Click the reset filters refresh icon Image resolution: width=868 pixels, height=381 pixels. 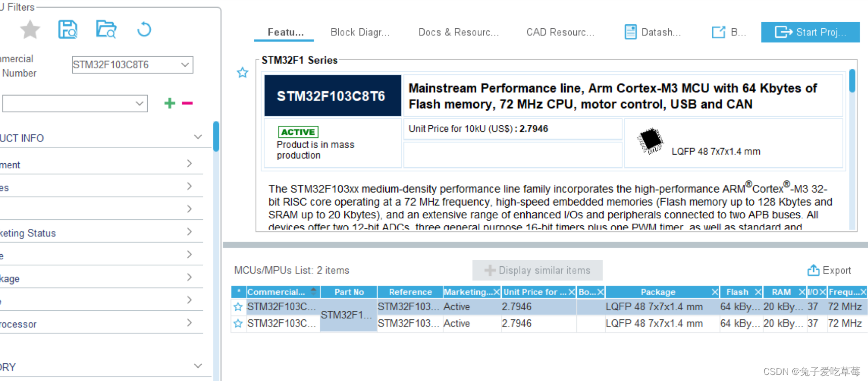(144, 29)
